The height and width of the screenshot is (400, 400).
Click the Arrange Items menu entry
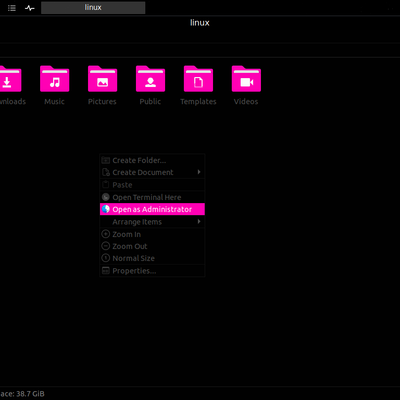pyautogui.click(x=152, y=222)
